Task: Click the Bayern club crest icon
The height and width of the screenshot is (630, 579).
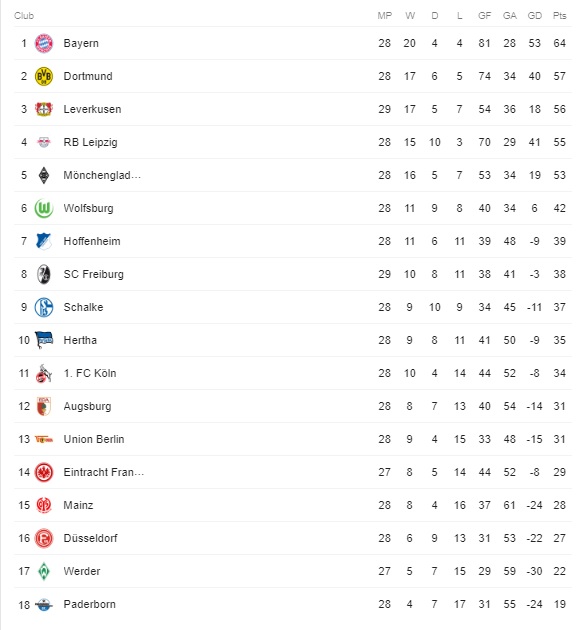Action: pos(44,43)
